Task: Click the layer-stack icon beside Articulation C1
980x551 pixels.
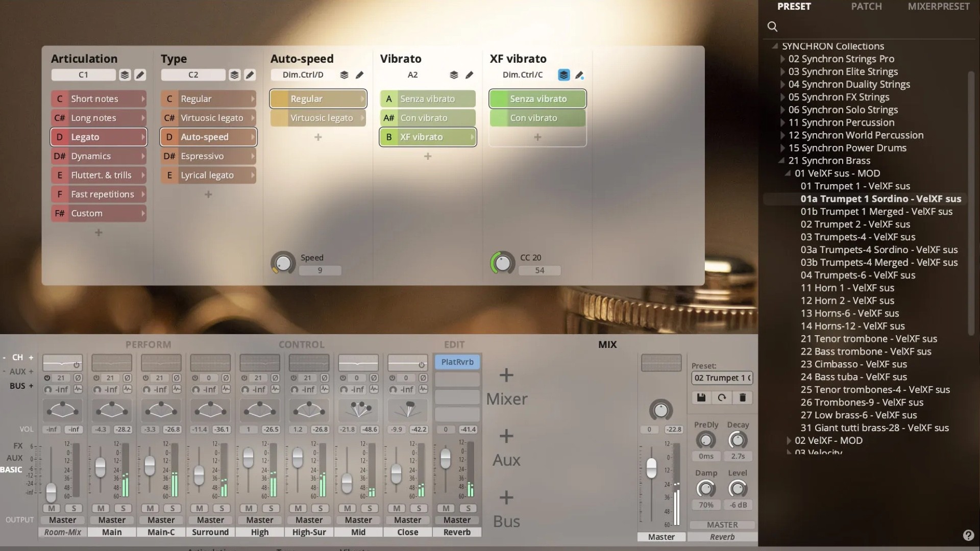Action: coord(124,74)
